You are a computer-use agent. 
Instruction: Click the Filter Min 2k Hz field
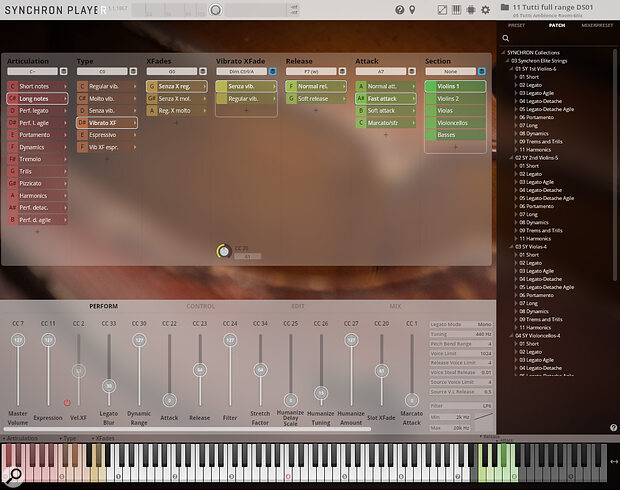pyautogui.click(x=450, y=417)
